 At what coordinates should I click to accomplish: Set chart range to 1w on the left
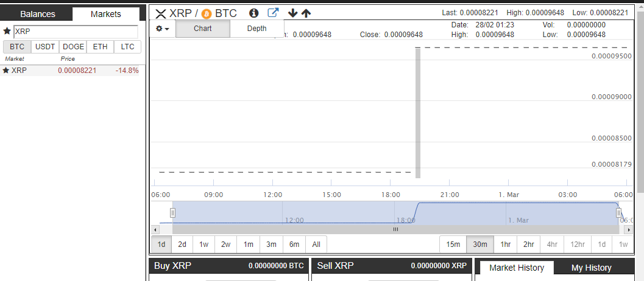pyautogui.click(x=203, y=245)
